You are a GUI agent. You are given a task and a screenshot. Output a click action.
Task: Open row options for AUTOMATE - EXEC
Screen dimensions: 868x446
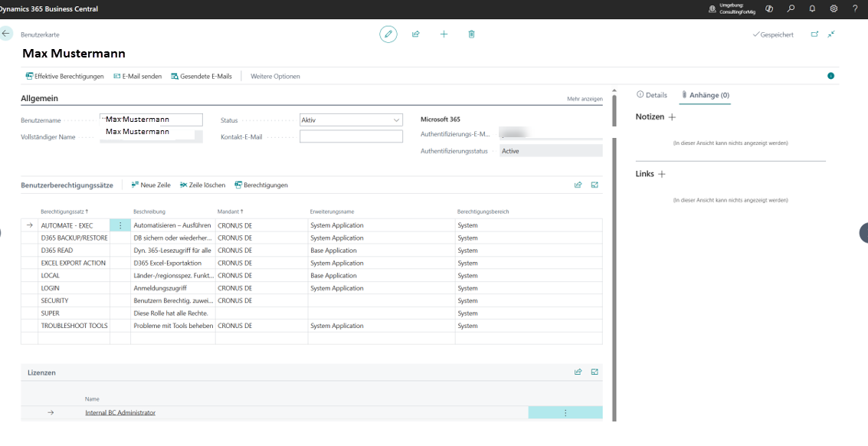[120, 225]
